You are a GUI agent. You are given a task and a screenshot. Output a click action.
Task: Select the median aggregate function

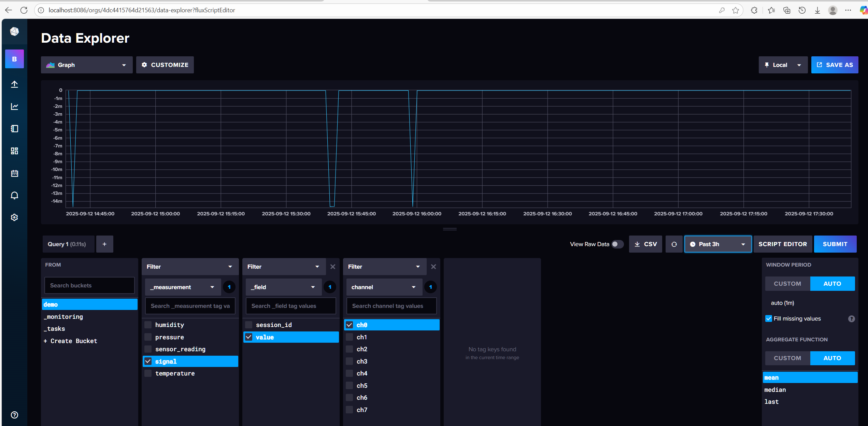[x=810, y=389]
